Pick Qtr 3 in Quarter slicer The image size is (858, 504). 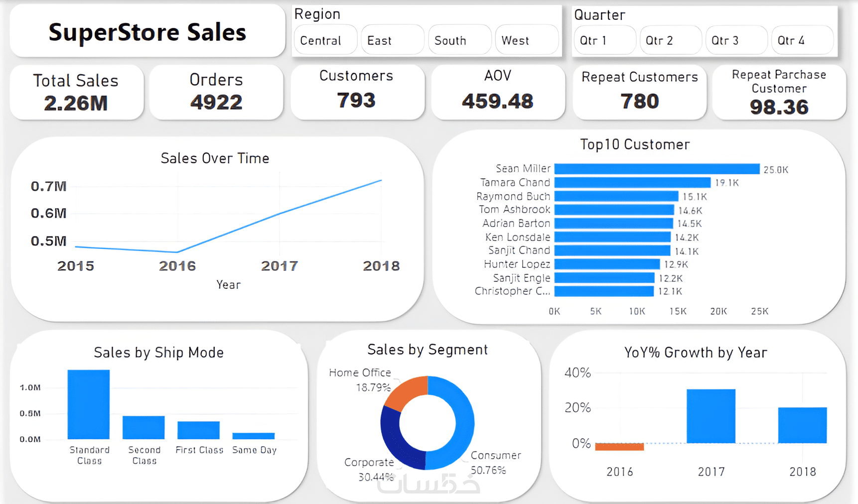click(736, 40)
